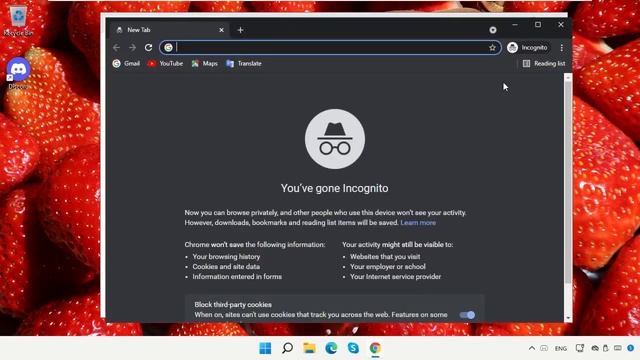Close the New Tab tab

coord(221,30)
